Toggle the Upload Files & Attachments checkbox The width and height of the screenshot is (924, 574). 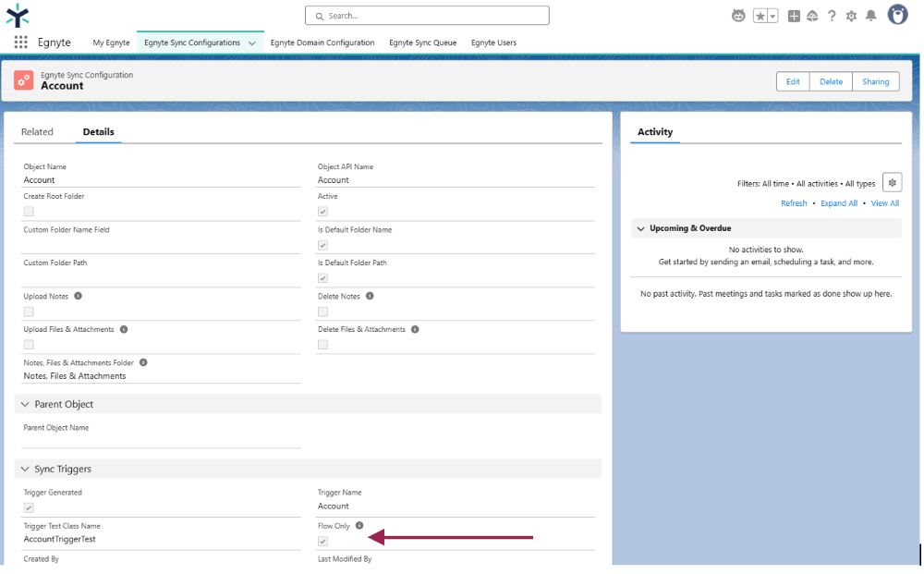(x=29, y=345)
